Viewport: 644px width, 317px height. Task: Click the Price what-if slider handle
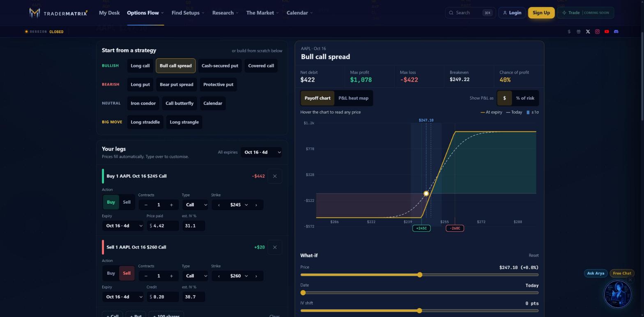click(x=419, y=275)
